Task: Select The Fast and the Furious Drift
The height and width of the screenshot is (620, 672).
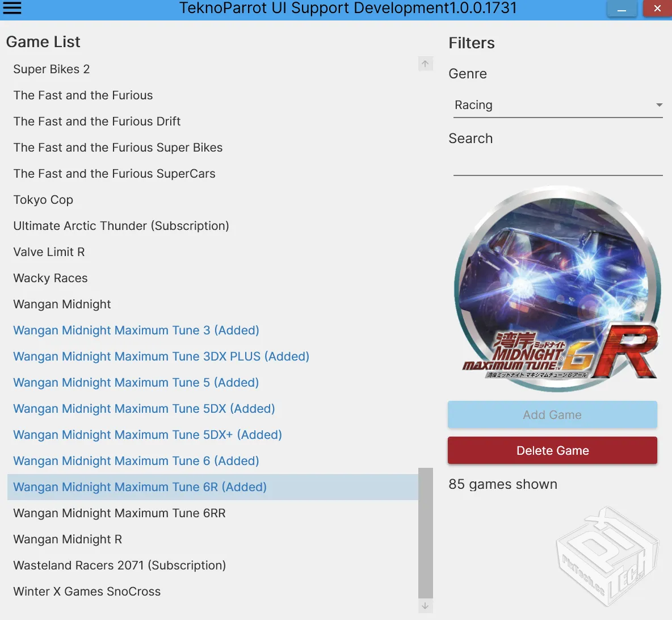Action: click(x=97, y=122)
